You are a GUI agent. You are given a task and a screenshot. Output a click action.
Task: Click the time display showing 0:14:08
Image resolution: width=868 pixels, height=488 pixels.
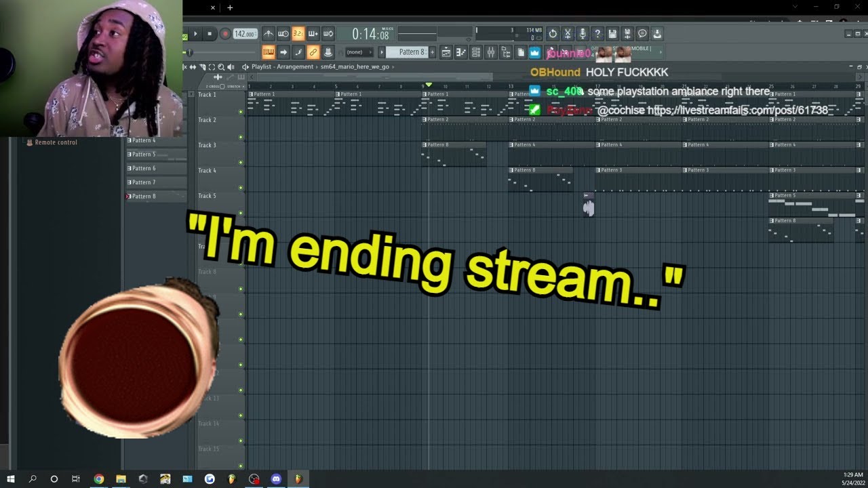tap(370, 34)
